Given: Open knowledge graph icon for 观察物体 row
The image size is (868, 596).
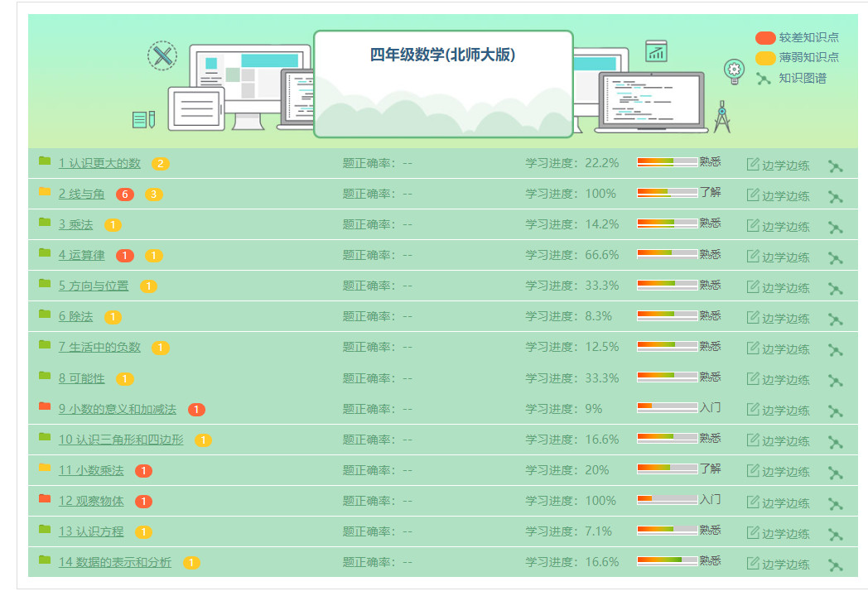Looking at the screenshot, I should [835, 503].
